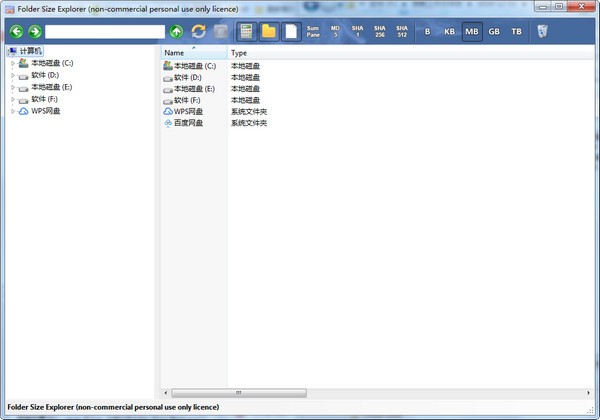
Task: Click 系统文件夹 type cell for 百度网盘
Action: [249, 123]
